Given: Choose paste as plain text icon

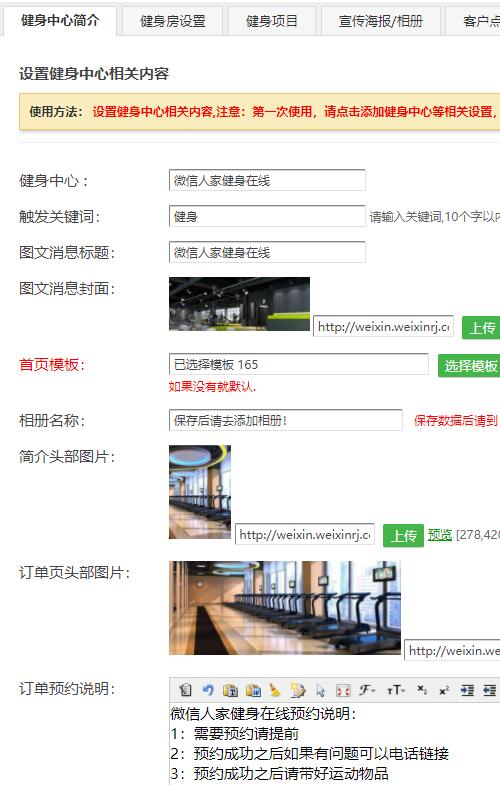Looking at the screenshot, I should click(x=230, y=690).
